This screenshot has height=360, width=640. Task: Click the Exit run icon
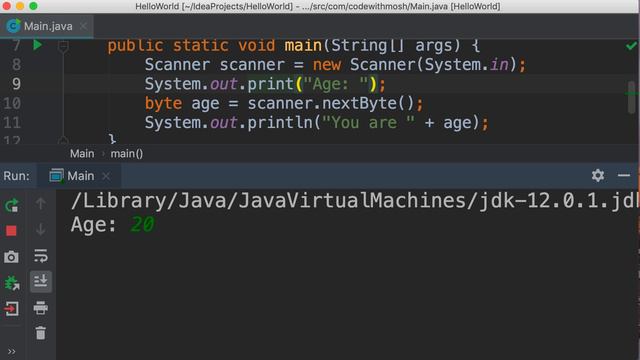(11, 309)
